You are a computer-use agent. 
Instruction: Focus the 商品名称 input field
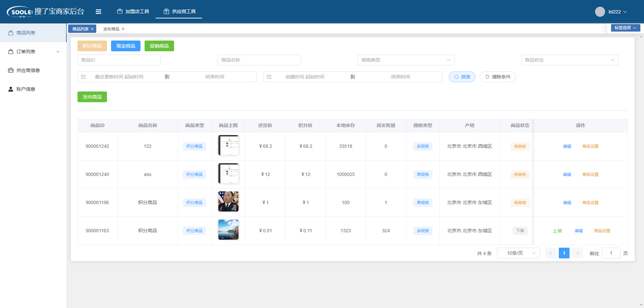click(259, 60)
